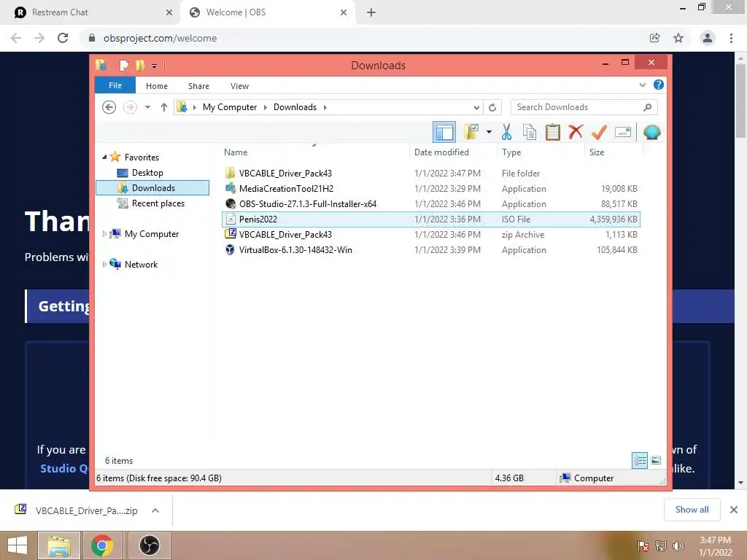747x560 pixels.
Task: Click Show all downloads button
Action: 692,510
